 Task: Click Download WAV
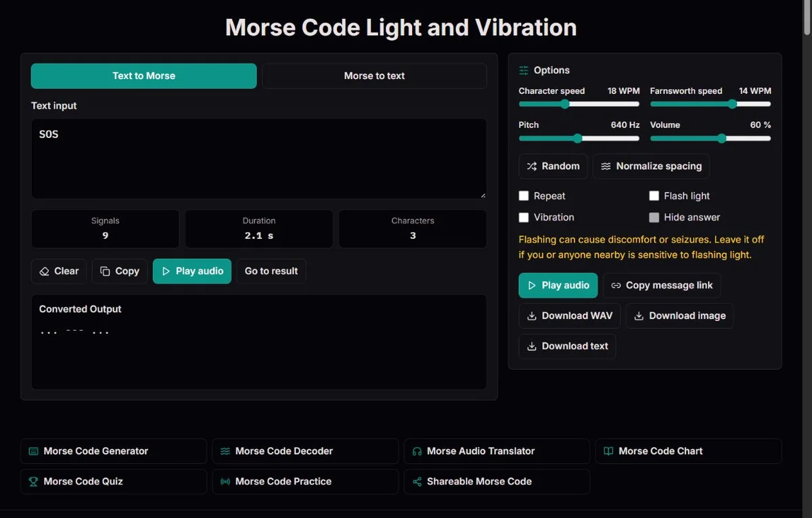pos(570,316)
